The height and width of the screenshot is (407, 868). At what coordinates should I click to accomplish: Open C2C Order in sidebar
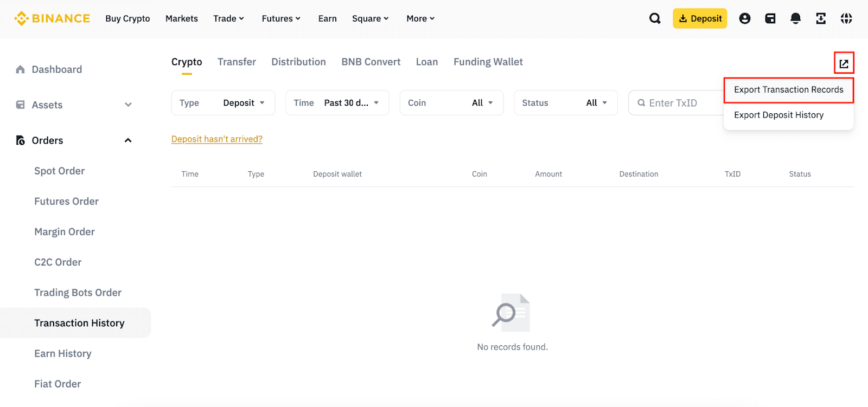click(58, 262)
